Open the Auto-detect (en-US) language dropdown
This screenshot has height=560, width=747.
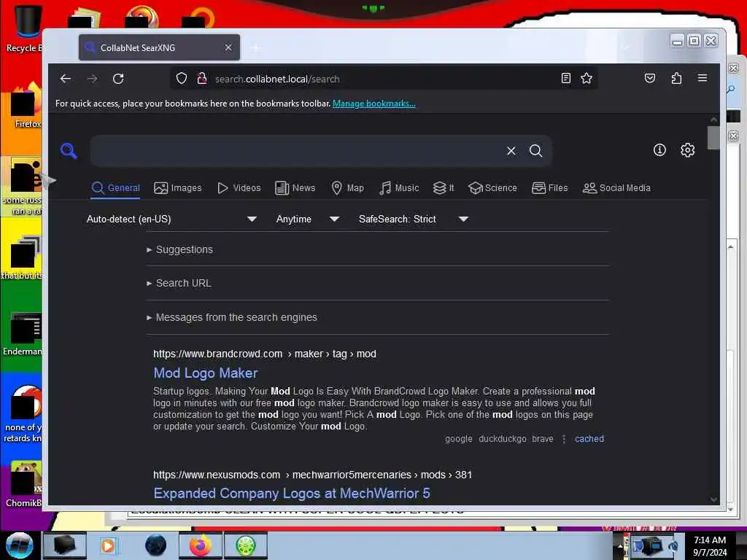click(x=171, y=219)
